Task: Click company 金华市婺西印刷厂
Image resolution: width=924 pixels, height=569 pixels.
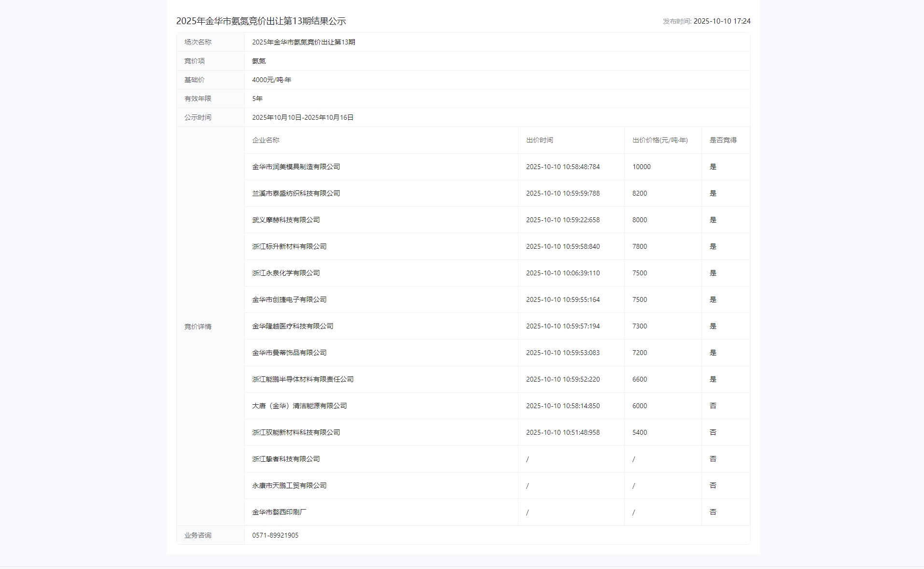Action: coord(279,512)
